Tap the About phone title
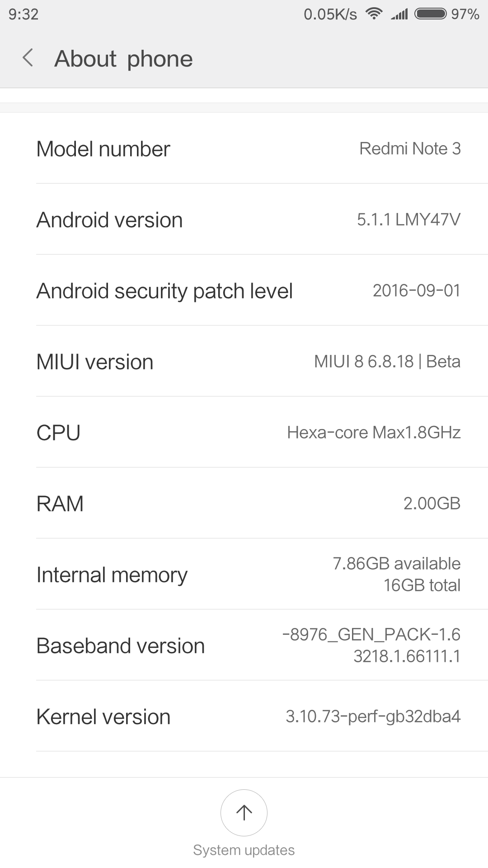This screenshot has height=868, width=488. coord(123,59)
